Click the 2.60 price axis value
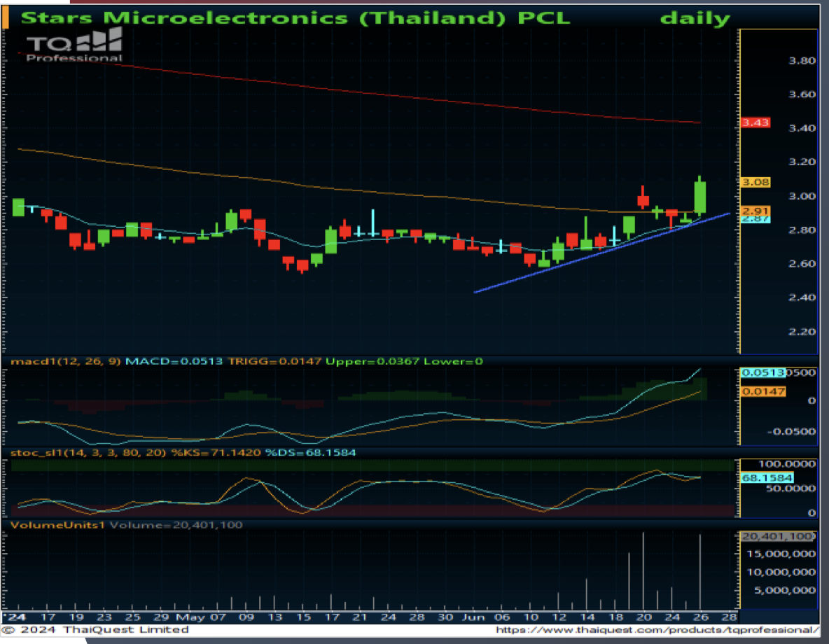The image size is (829, 644). (802, 264)
